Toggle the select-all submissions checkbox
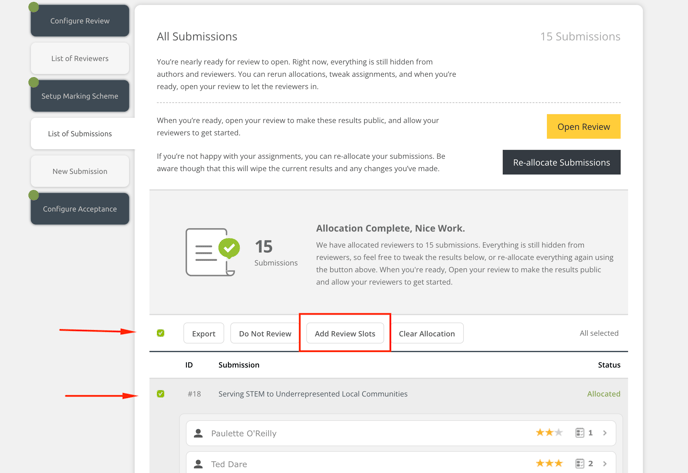Image resolution: width=688 pixels, height=473 pixels. [x=161, y=333]
